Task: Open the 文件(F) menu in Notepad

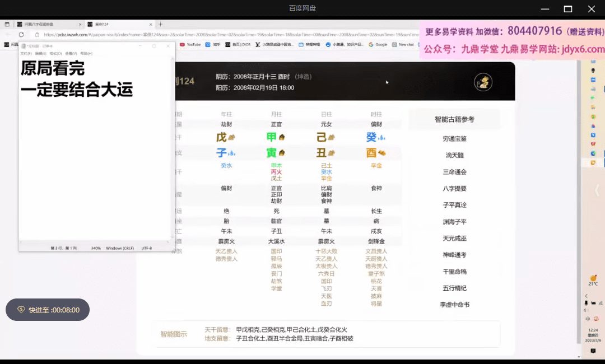Action: click(x=26, y=54)
